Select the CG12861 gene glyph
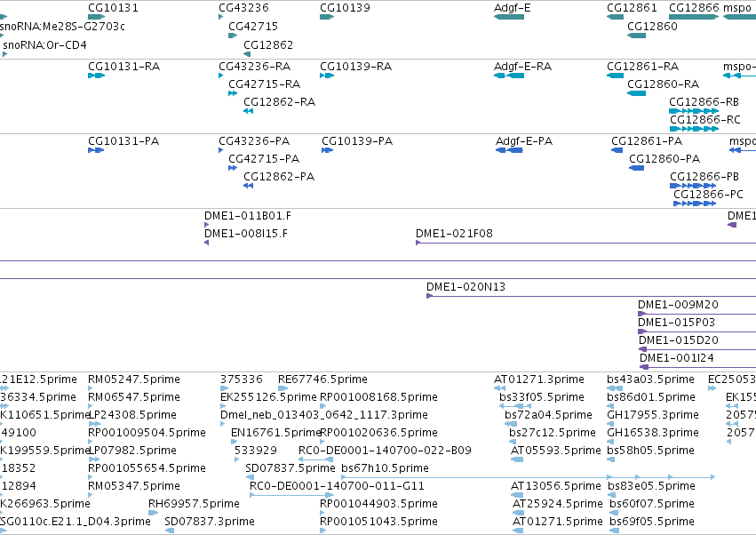Screen dimensions: 756x535 (x=616, y=17)
